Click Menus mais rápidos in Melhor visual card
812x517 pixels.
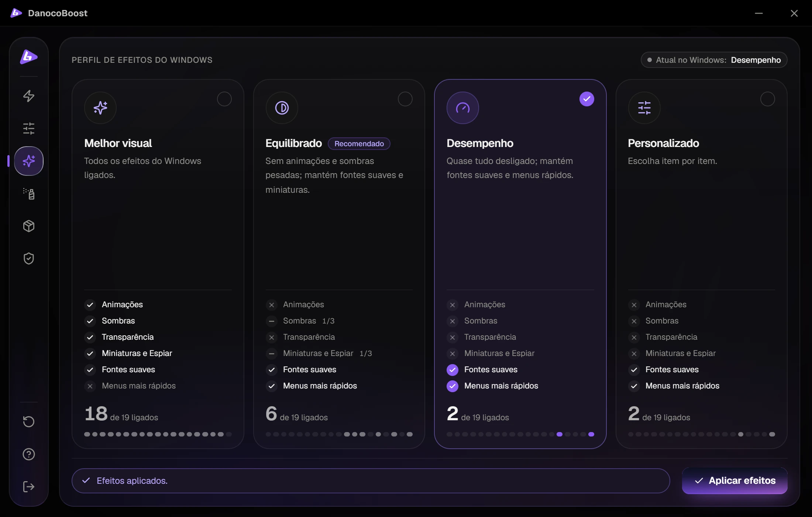[130, 386]
